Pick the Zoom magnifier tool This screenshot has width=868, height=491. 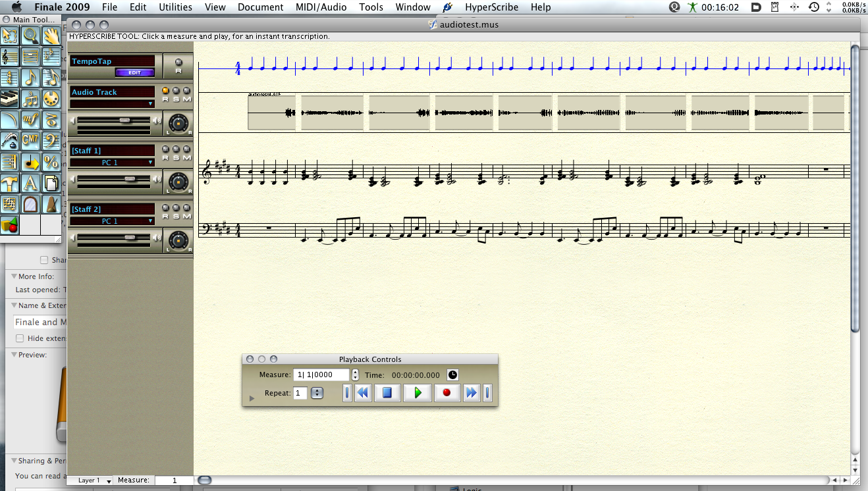pos(30,36)
